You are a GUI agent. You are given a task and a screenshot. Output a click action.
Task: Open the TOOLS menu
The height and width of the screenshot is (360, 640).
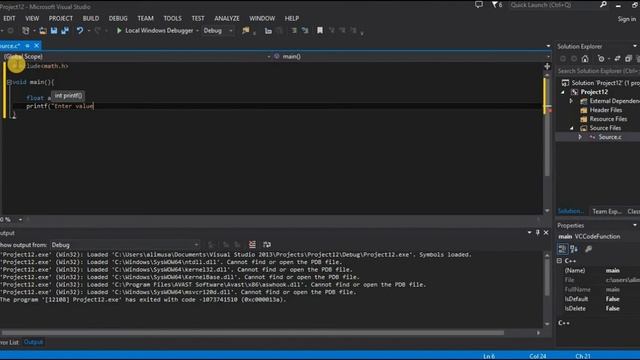pyautogui.click(x=172, y=18)
